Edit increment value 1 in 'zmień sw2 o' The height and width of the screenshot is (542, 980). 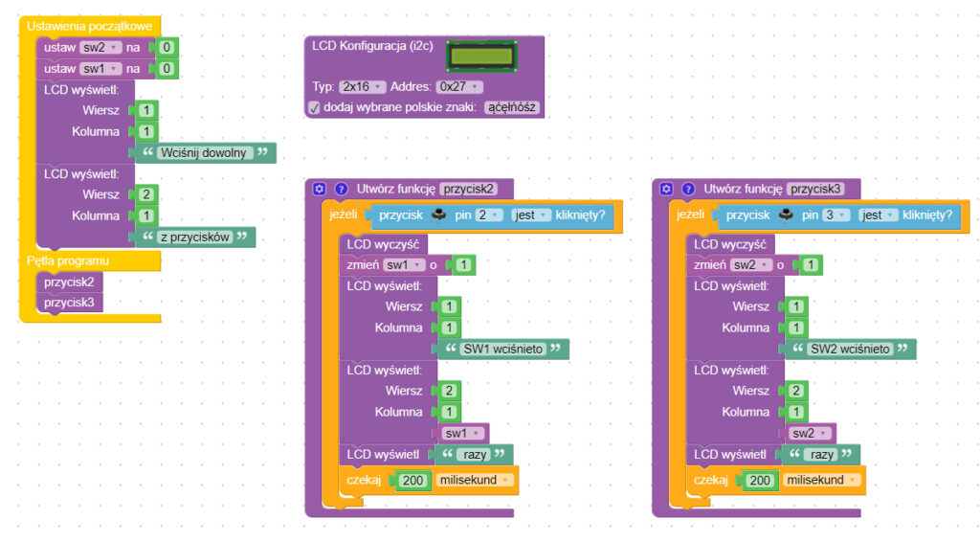click(810, 265)
